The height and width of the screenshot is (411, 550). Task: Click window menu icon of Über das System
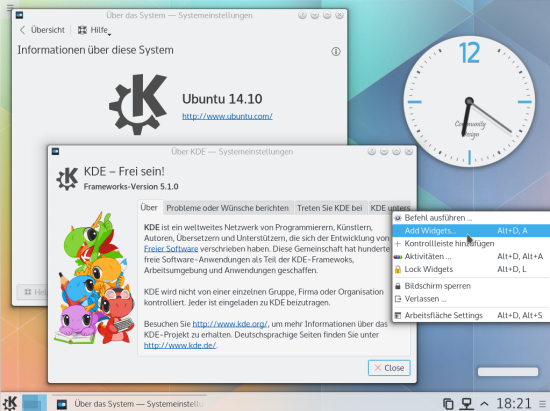coord(20,15)
